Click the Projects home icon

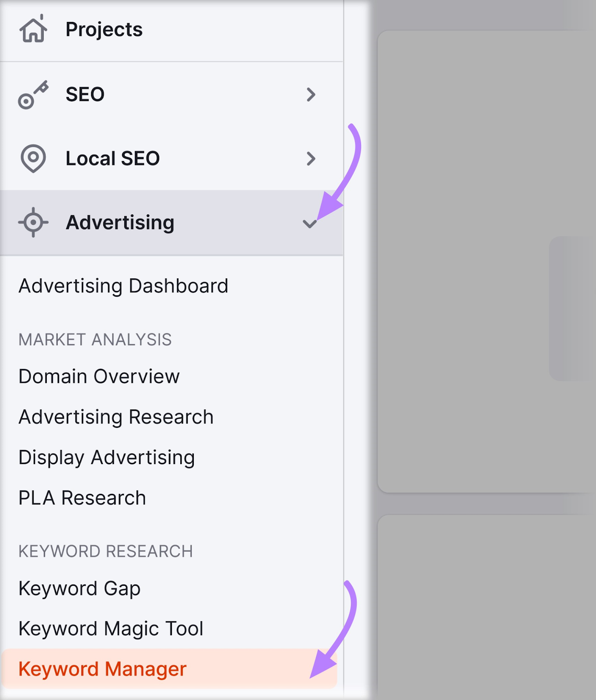(34, 29)
